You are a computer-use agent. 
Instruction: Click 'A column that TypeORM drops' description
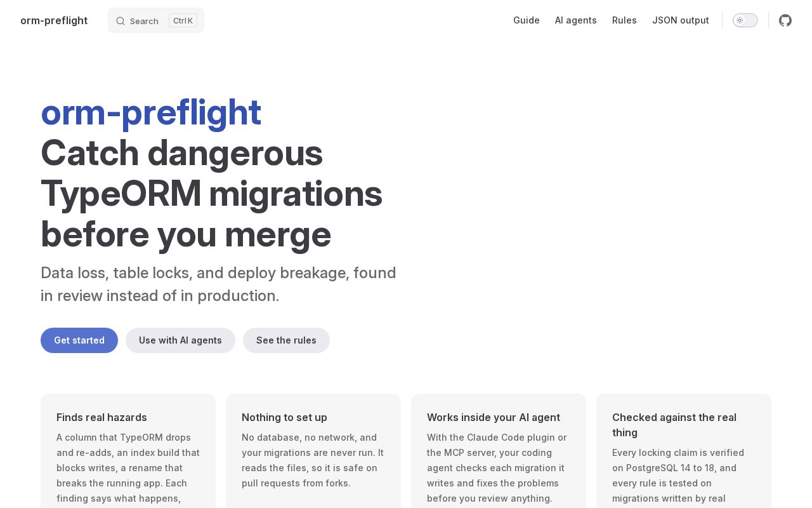[x=128, y=468]
